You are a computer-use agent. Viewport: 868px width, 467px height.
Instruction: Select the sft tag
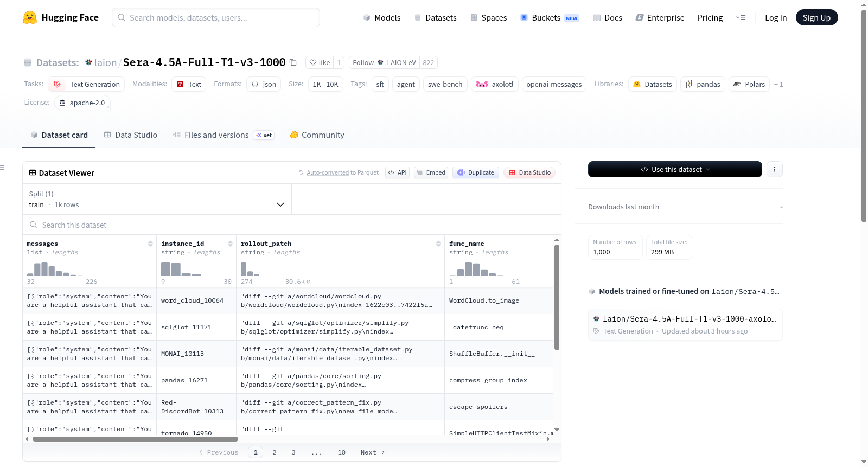click(x=380, y=84)
